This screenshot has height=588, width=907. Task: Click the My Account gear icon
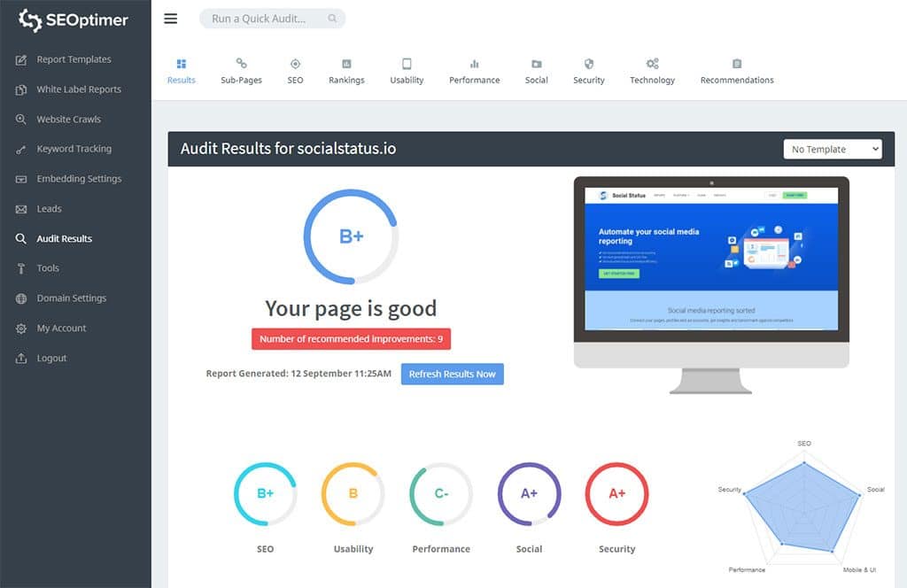pos(21,329)
